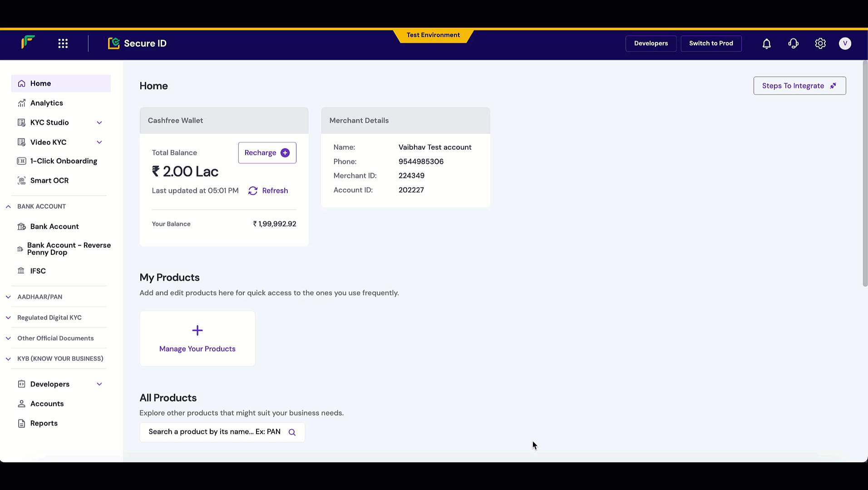Click the refresh arrows icon
Viewport: 868px width, 490px height.
click(x=253, y=191)
